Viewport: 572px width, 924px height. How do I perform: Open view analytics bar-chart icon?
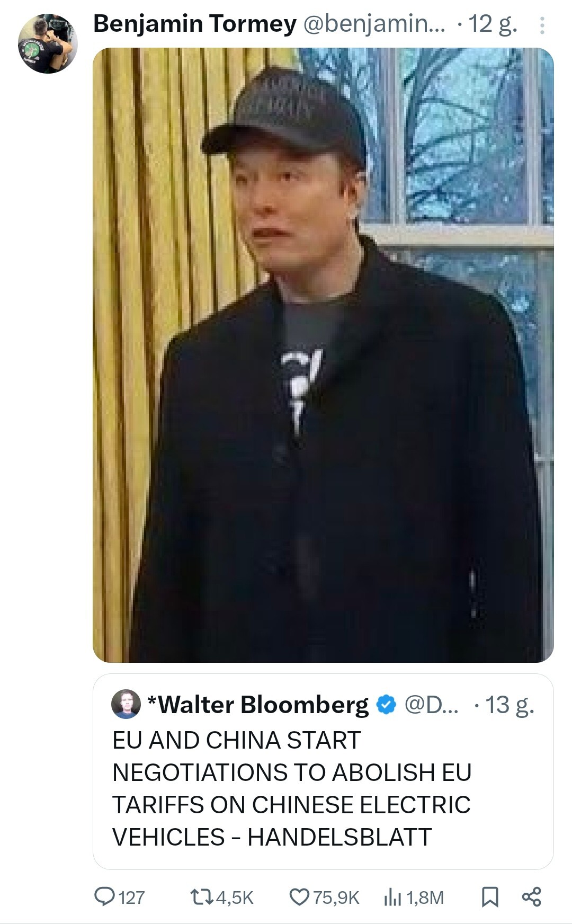pyautogui.click(x=391, y=896)
